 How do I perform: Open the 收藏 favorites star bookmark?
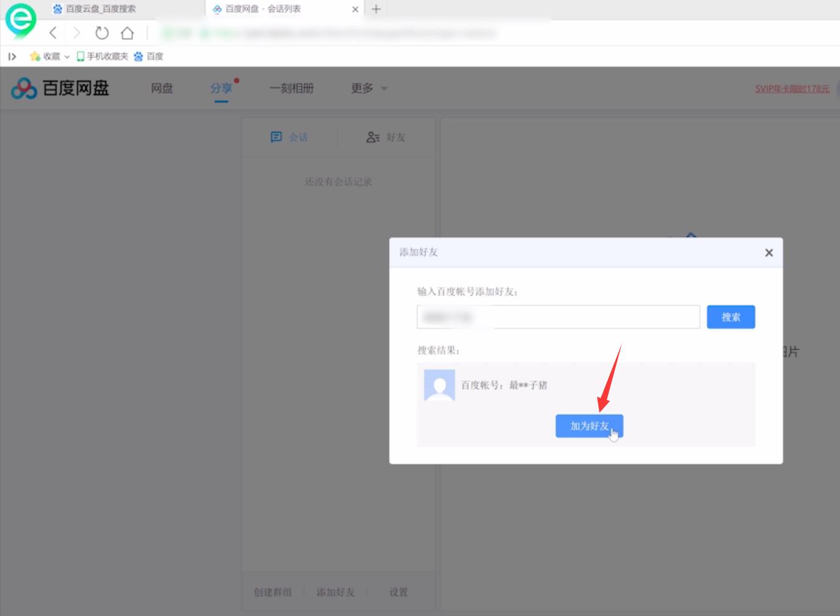tap(45, 56)
